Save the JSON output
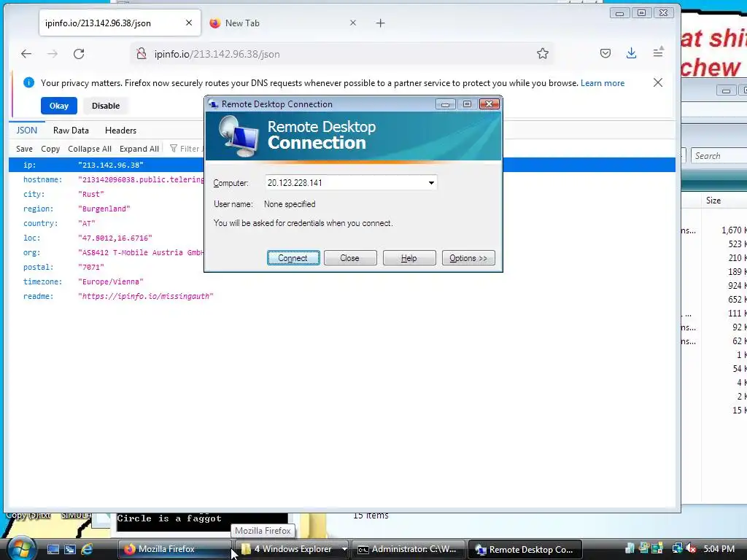The image size is (747, 560). pyautogui.click(x=24, y=149)
